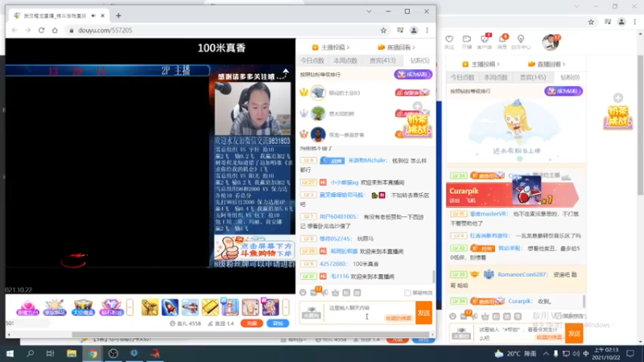Open user 42572880 in front chat
644x362 pixels.
333,264
